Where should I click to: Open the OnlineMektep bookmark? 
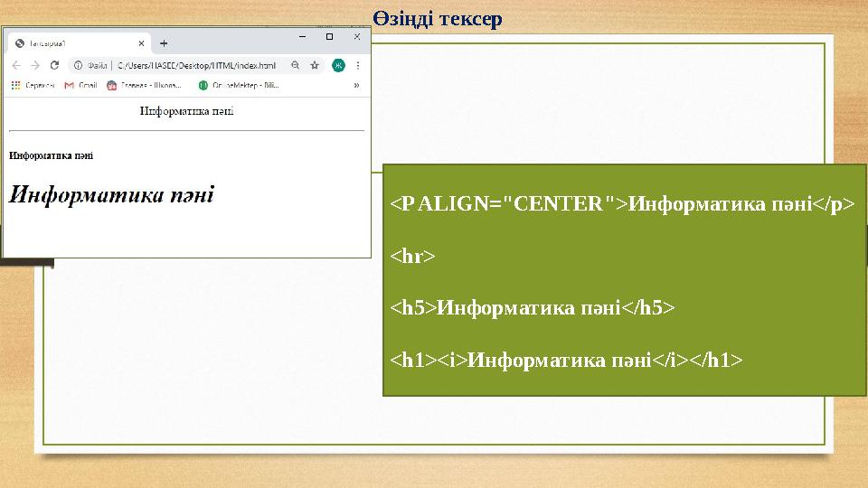[239, 85]
